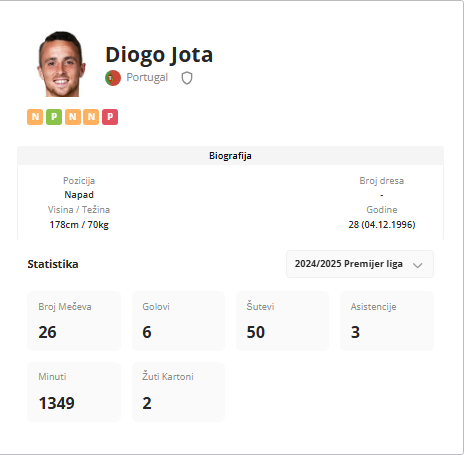The height and width of the screenshot is (455, 464).
Task: Click the Diogo Jota name heading
Action: click(159, 55)
